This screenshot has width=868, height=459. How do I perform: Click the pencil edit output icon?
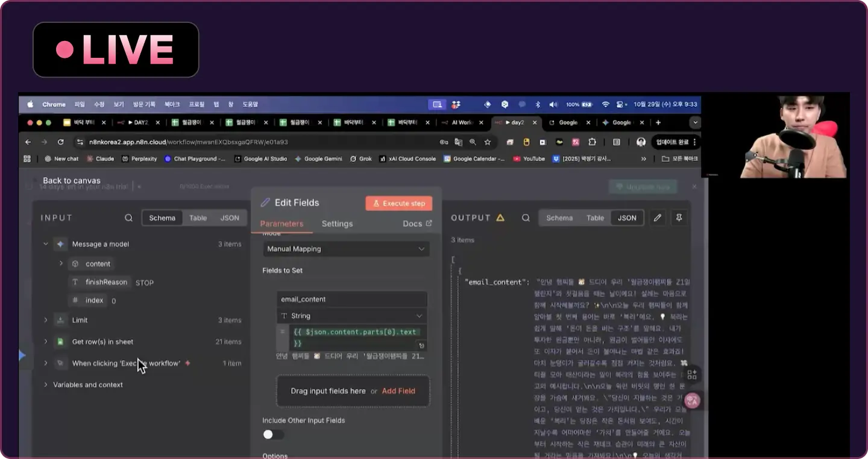(658, 218)
